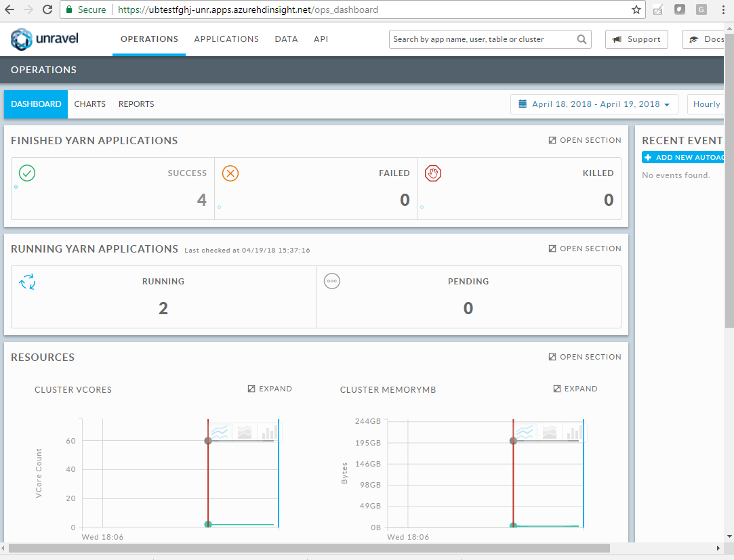Screen dimensions: 734x560
Task: Open the API tab
Action: [321, 39]
